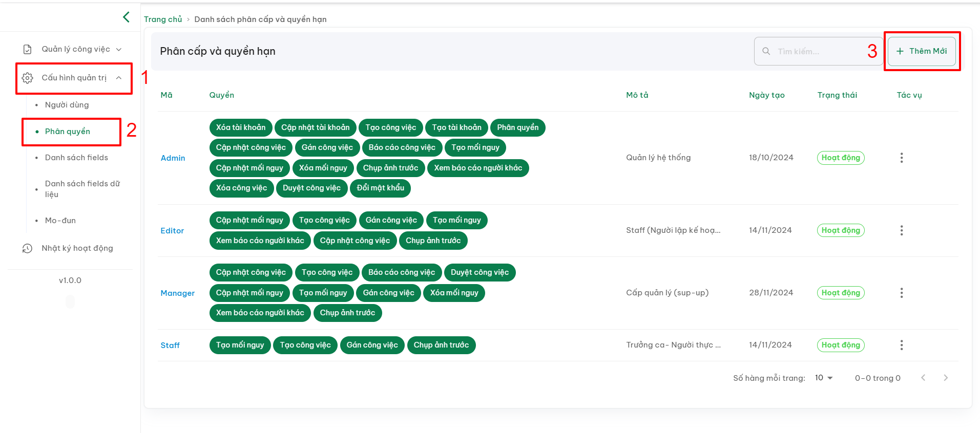The height and width of the screenshot is (433, 980).
Task: Open the Editor role link
Action: 172,231
